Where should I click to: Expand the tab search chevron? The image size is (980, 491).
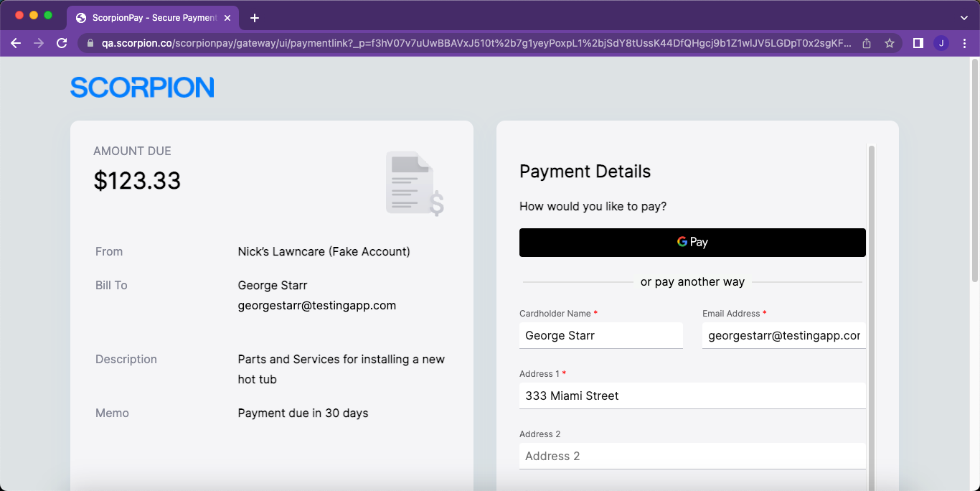click(x=963, y=18)
